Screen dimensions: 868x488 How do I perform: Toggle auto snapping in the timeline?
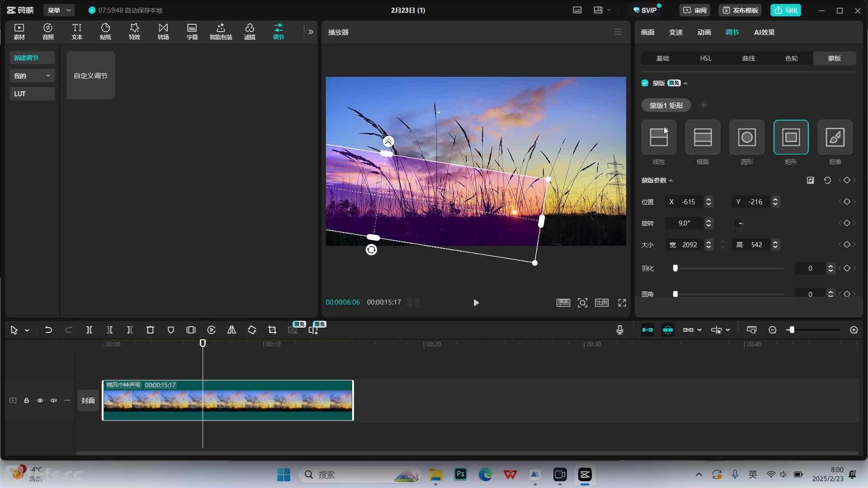coord(668,330)
